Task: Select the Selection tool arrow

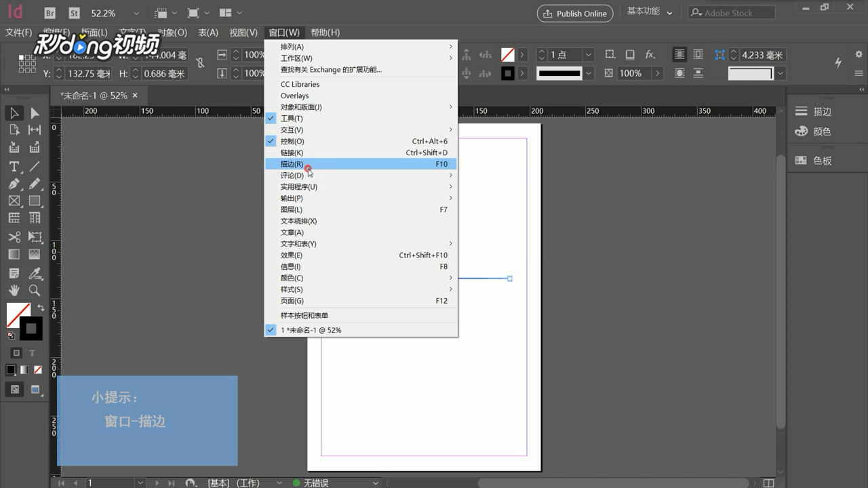Action: tap(14, 113)
